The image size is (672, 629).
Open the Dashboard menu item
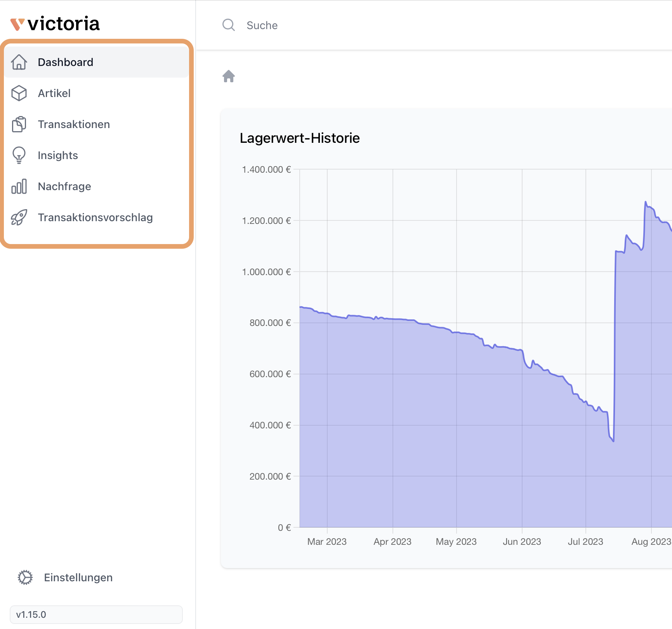[x=66, y=62]
